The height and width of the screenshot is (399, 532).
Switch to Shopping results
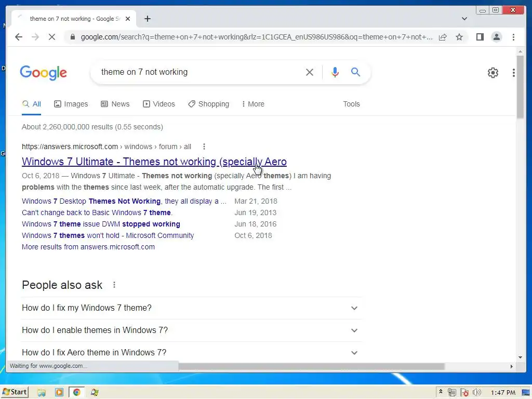(x=209, y=104)
